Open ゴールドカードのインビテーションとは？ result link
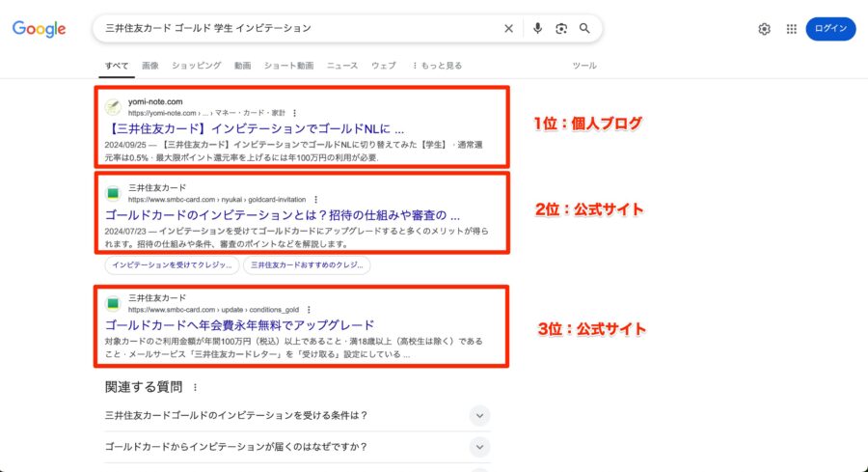The height and width of the screenshot is (472, 868). point(283,215)
